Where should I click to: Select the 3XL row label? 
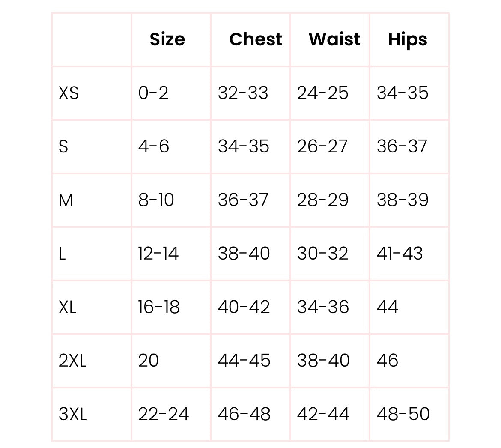(73, 414)
